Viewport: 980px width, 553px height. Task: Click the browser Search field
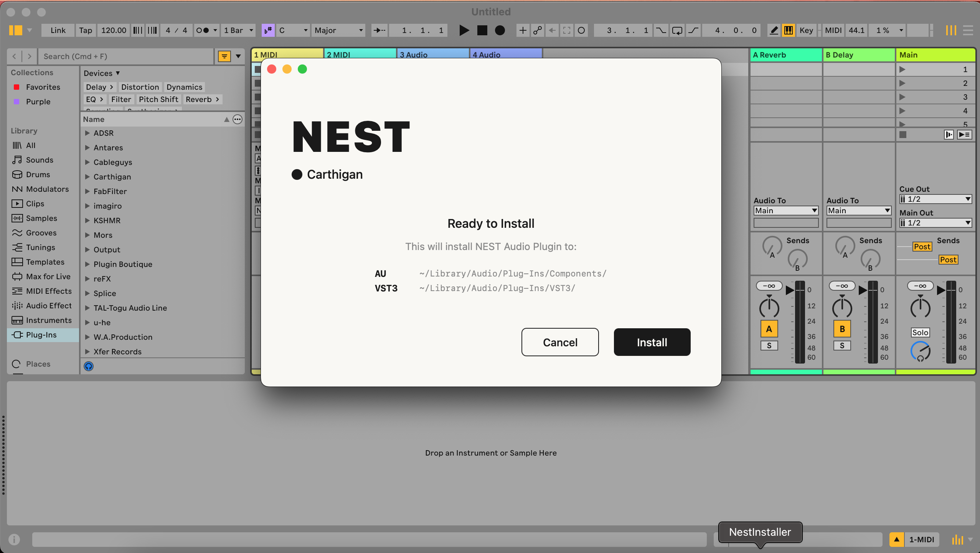[127, 56]
